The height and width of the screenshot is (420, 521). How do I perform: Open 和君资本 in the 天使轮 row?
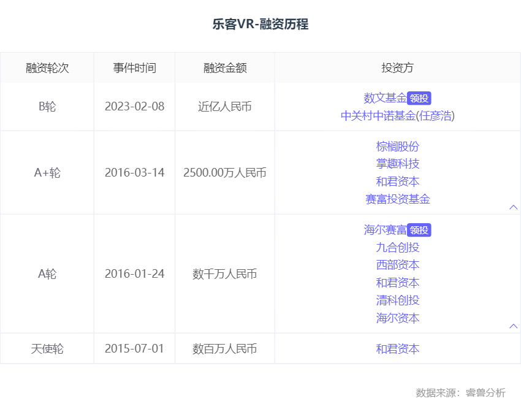pos(398,349)
